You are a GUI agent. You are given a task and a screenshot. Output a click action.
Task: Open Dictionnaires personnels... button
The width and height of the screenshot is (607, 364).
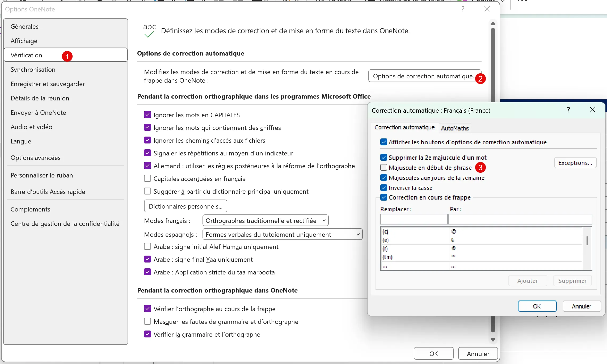[185, 206]
